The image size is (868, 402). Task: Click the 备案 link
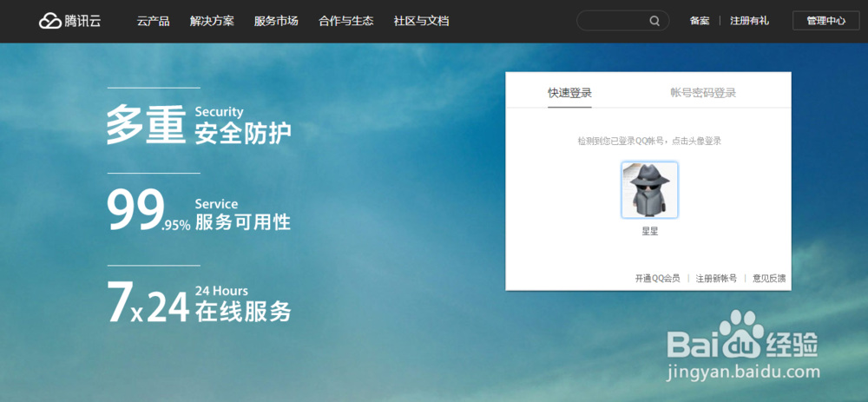click(x=700, y=21)
